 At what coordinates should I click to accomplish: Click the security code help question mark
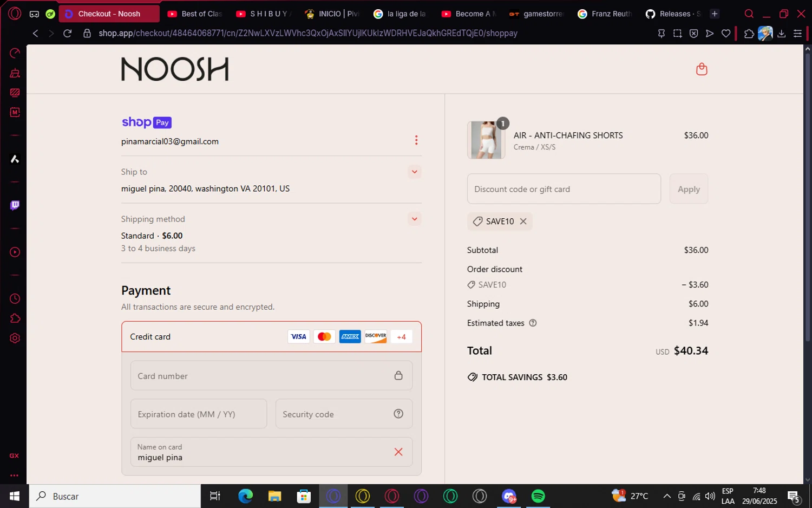coord(398,414)
